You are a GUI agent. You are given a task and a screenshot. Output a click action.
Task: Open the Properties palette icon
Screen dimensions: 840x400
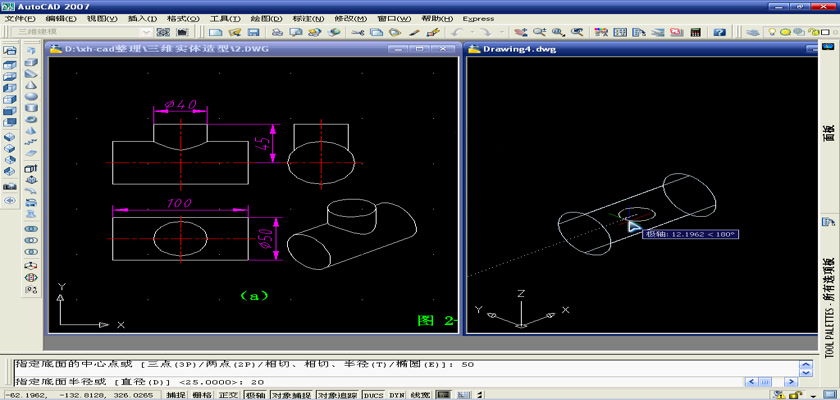coord(601,32)
